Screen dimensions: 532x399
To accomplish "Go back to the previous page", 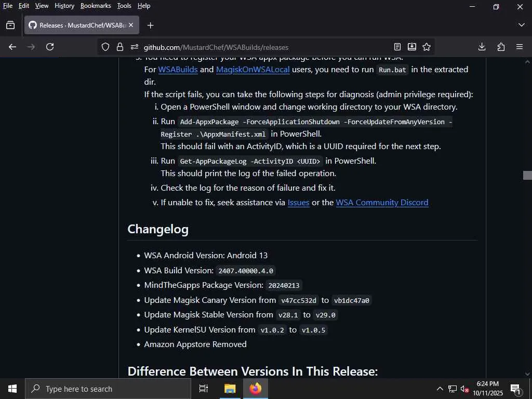I will click(12, 47).
